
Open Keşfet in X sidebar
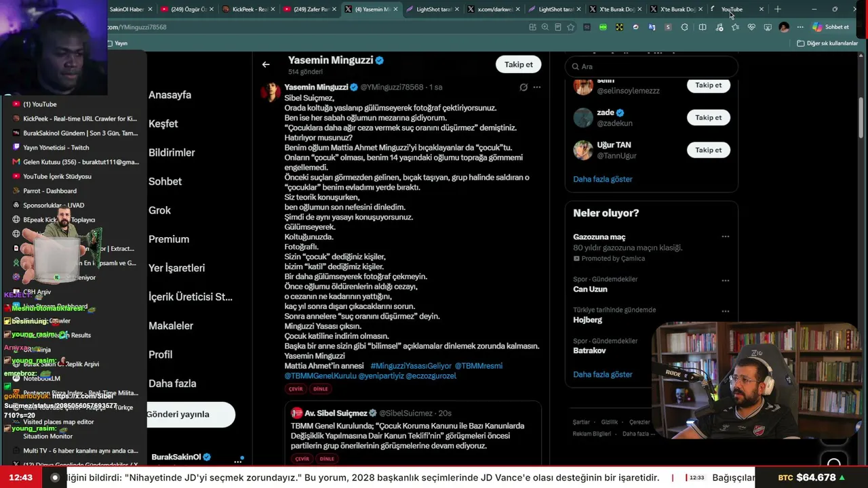(x=163, y=124)
